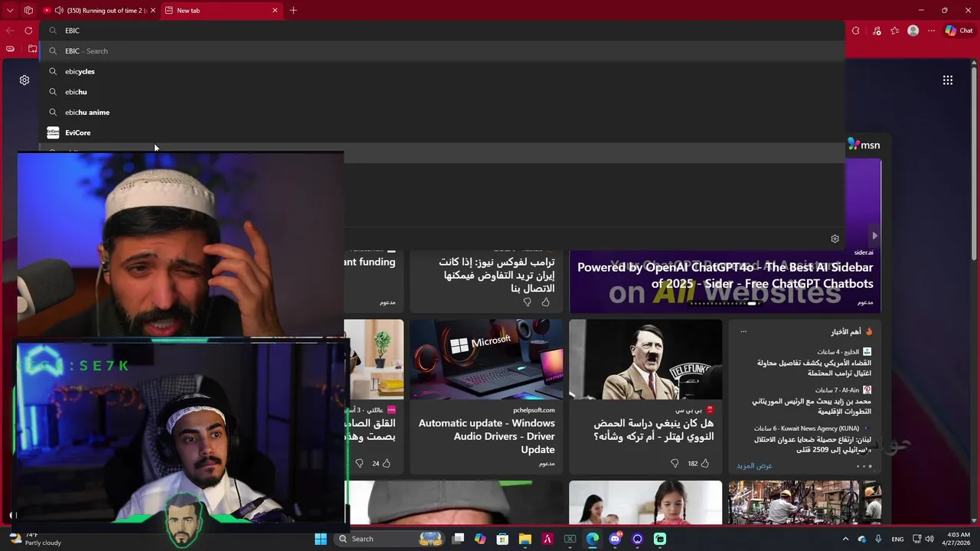Dislike the BBC Hitler article

pyautogui.click(x=675, y=463)
